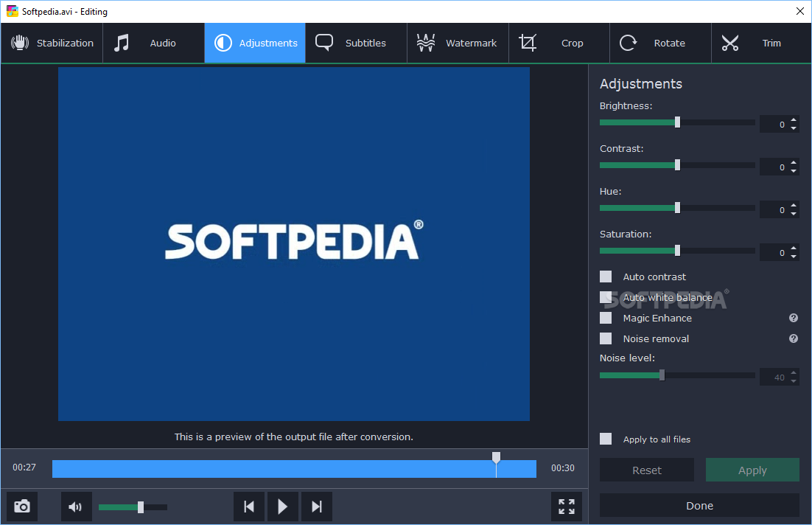Select the Adjustments tab
The height and width of the screenshot is (525, 812).
point(255,43)
